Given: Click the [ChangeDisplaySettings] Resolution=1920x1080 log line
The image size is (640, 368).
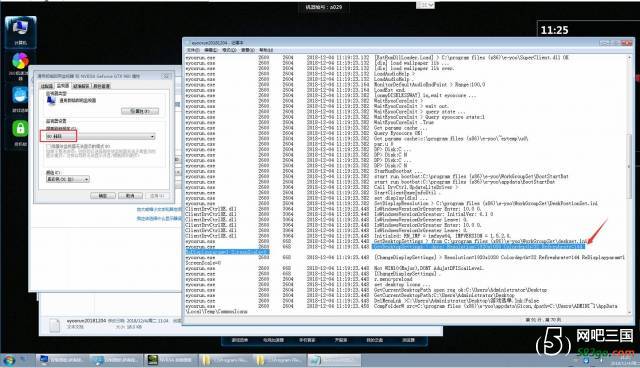Looking at the screenshot, I should tap(499, 257).
